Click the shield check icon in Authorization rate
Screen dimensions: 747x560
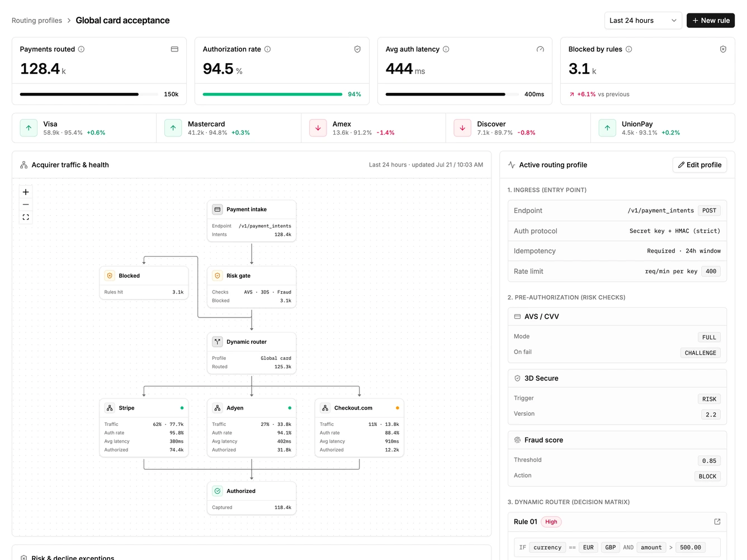[x=357, y=49]
